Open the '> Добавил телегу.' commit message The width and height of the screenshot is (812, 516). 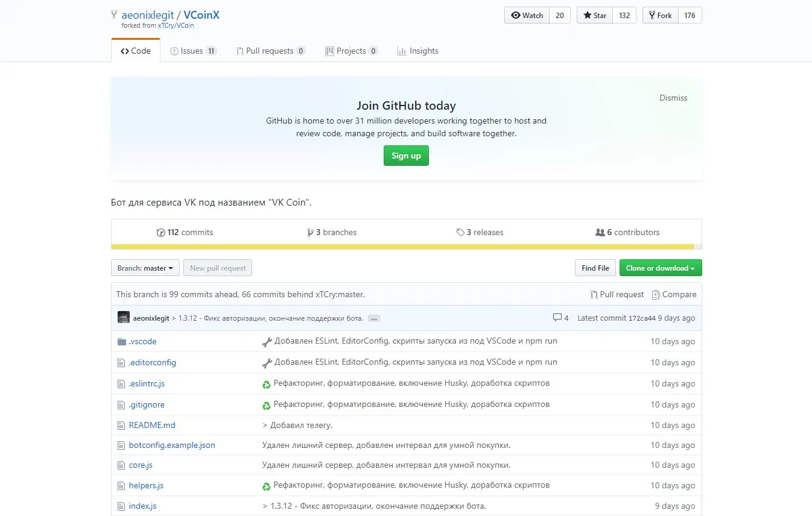[x=297, y=426]
